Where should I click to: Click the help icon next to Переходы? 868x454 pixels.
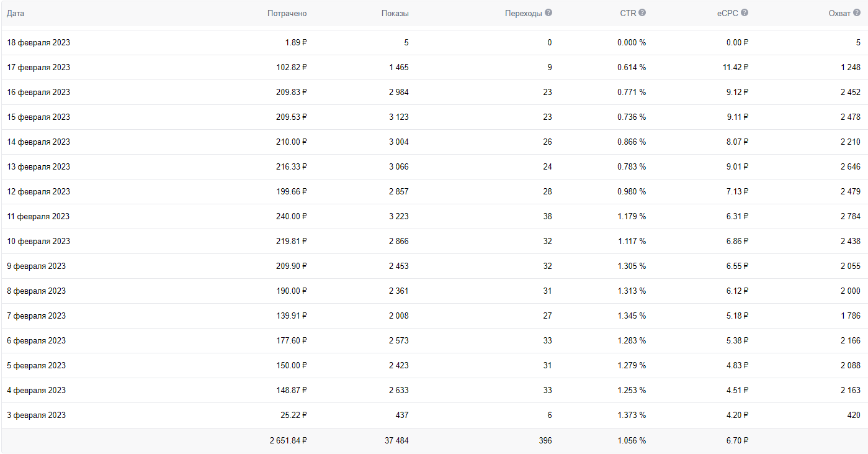548,13
